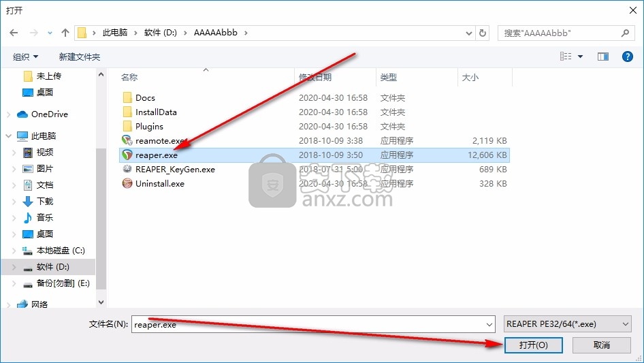Screen dimensions: 644x363
Task: Select the Plugins folder icon
Action: pyautogui.click(x=127, y=126)
